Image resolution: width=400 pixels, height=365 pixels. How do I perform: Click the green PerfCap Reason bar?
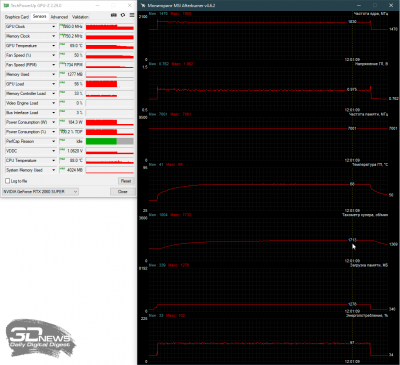coord(101,141)
